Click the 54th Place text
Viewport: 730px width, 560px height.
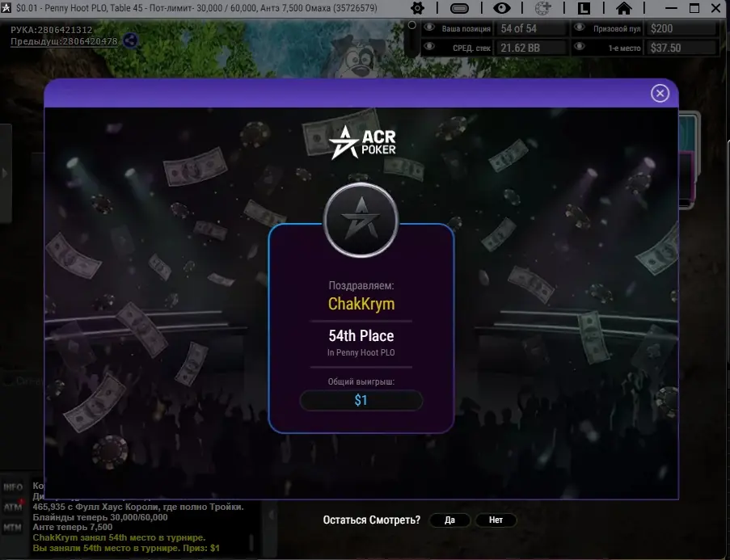(x=361, y=335)
